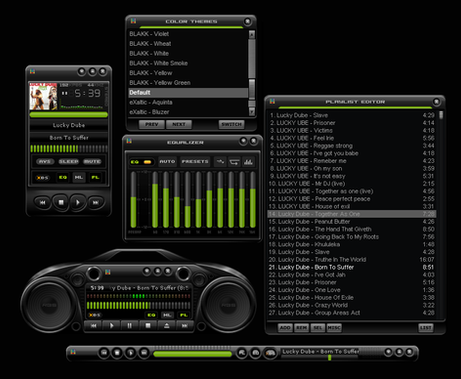Select eXaltic - Aquinta theme
The height and width of the screenshot is (379, 461).
point(188,102)
